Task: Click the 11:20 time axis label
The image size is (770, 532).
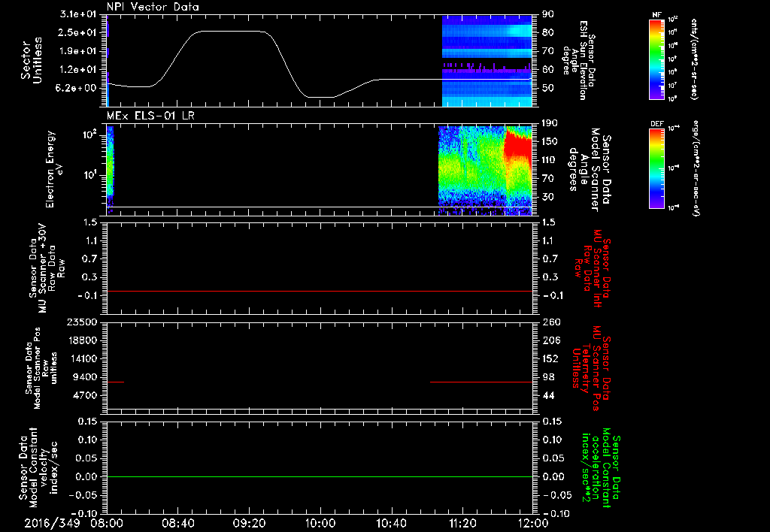Action: point(462,523)
